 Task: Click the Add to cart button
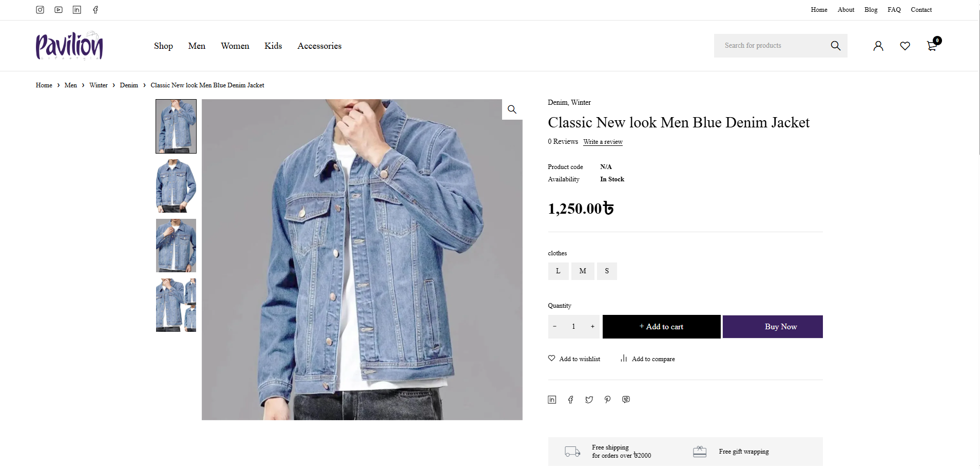[661, 326]
